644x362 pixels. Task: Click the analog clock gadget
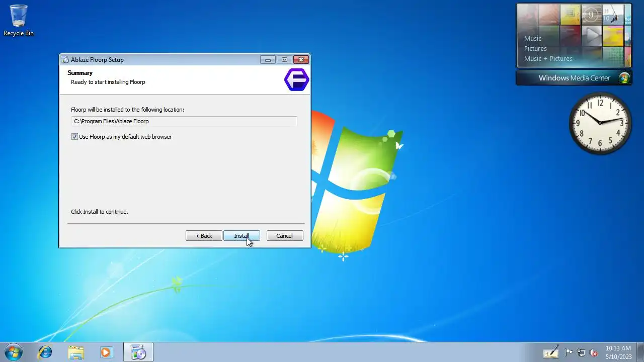tap(600, 123)
